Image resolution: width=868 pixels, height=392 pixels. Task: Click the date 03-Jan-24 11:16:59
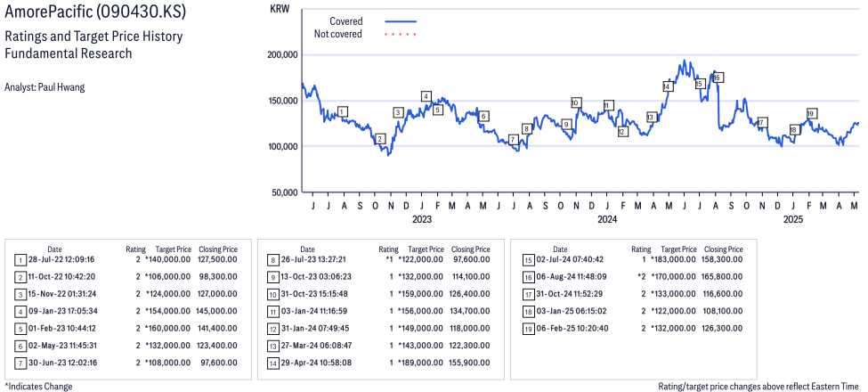click(315, 311)
